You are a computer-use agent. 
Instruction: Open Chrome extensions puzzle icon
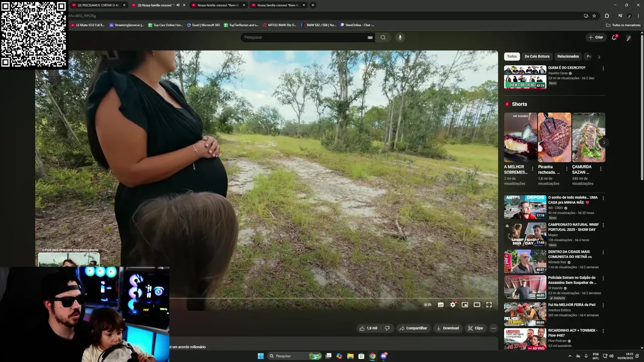[x=607, y=16]
